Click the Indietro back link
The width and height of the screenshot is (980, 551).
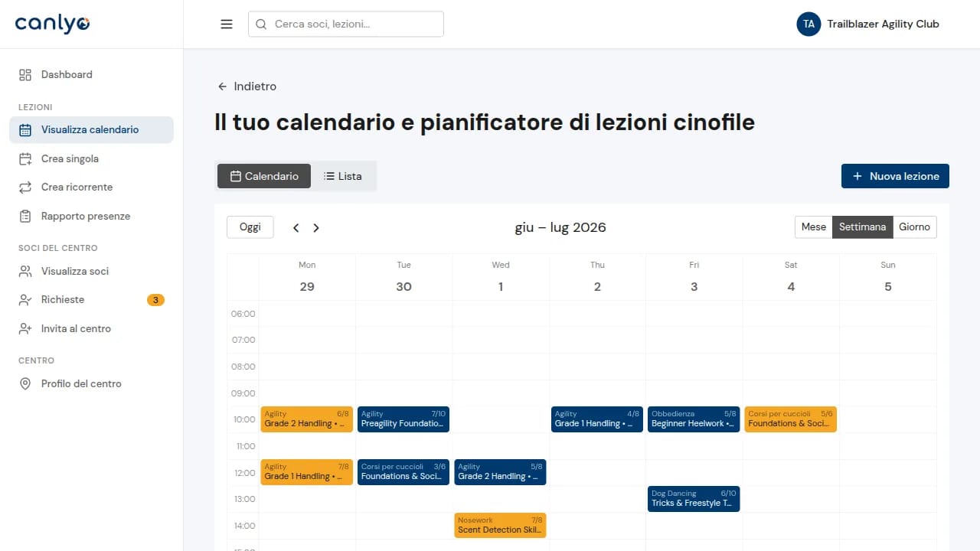tap(247, 86)
